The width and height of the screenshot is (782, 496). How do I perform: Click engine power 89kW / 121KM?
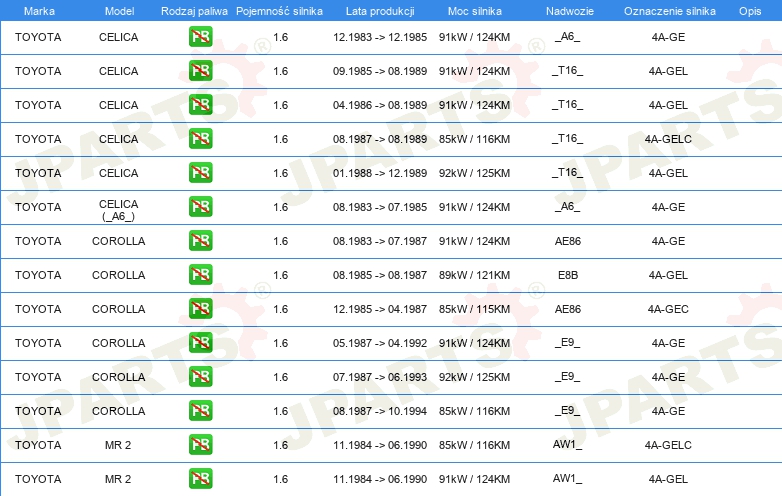click(474, 275)
